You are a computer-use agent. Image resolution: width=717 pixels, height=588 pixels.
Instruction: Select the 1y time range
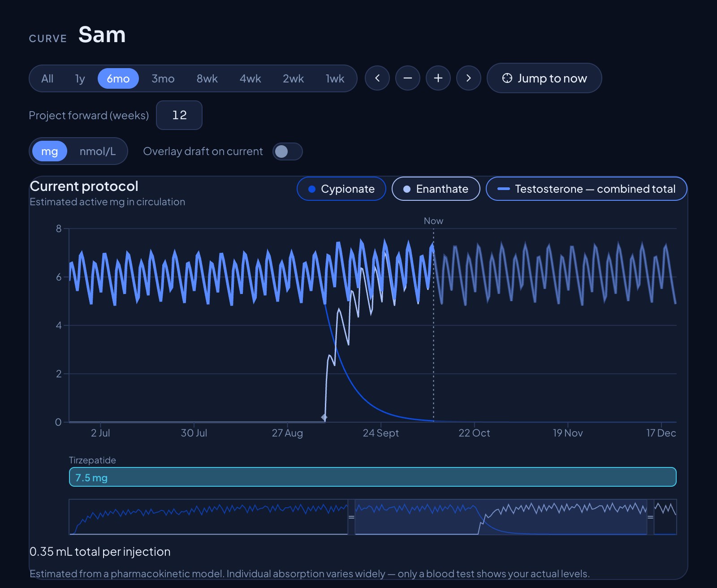click(x=80, y=78)
